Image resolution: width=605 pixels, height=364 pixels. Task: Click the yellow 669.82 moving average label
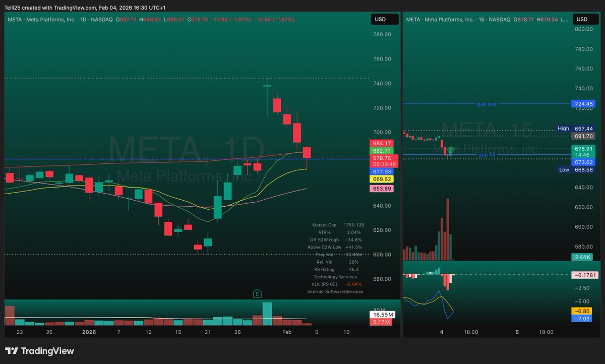[x=382, y=179]
